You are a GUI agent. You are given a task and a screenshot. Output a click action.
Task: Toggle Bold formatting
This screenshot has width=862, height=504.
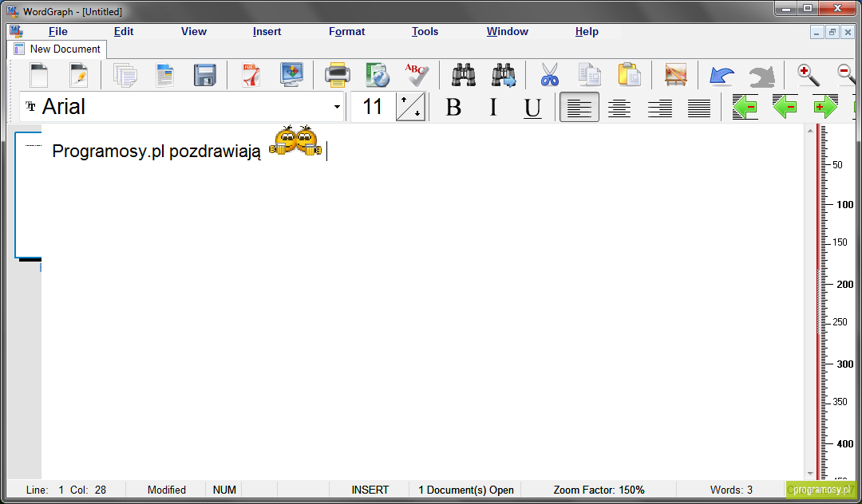tap(453, 107)
